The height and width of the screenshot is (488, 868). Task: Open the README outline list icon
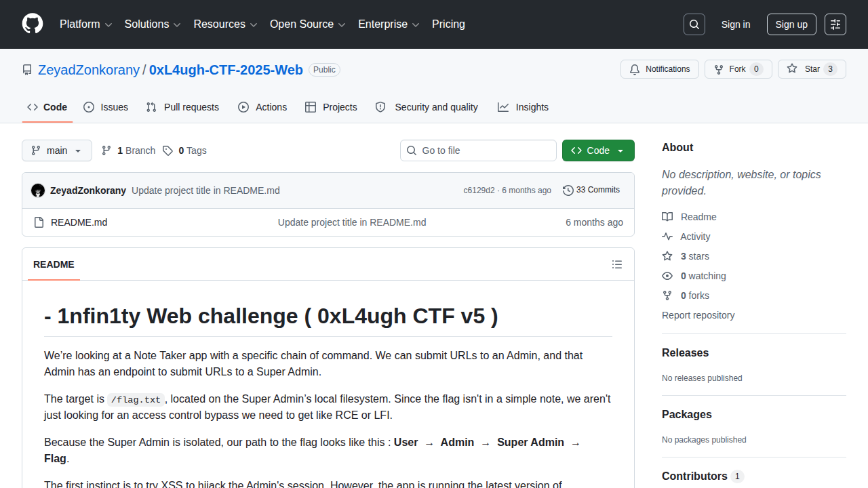(x=617, y=264)
